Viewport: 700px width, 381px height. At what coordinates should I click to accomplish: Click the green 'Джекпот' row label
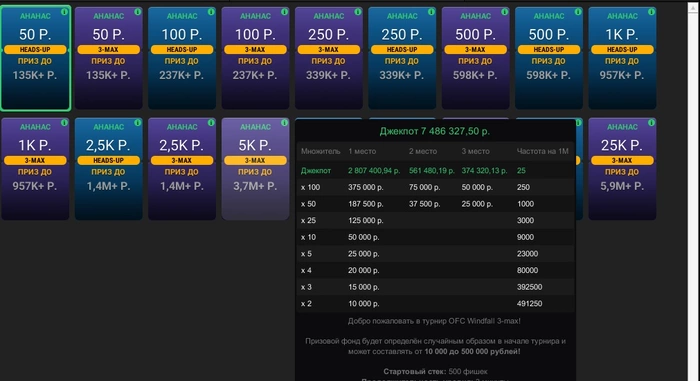(x=316, y=171)
